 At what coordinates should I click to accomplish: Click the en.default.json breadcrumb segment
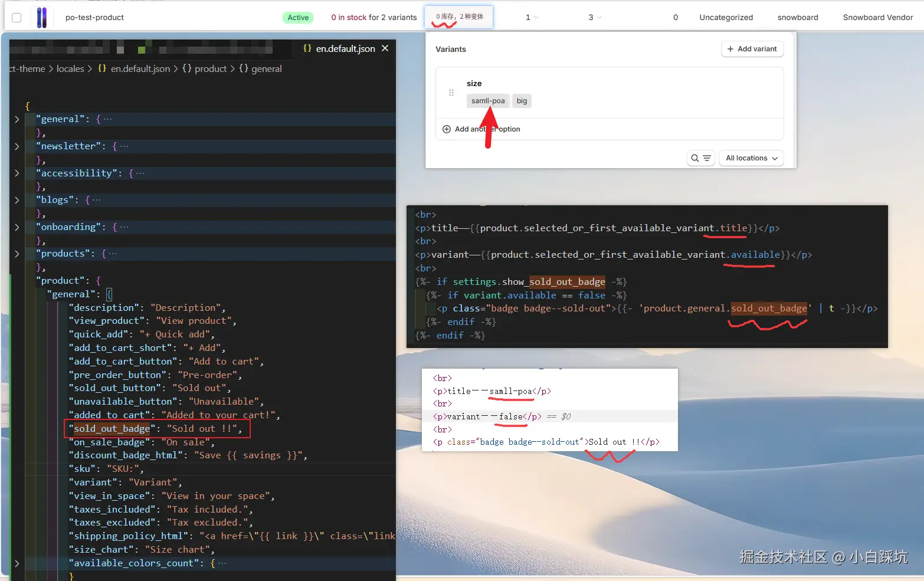coord(140,69)
